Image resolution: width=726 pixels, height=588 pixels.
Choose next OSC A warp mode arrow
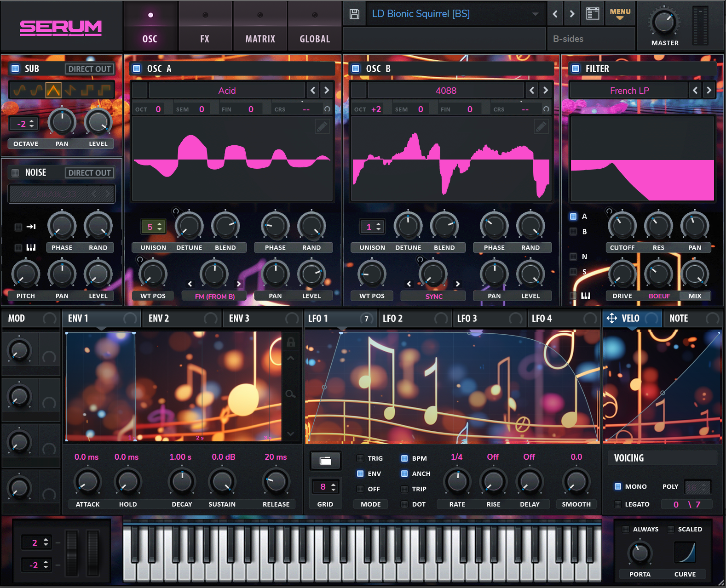pos(239,284)
